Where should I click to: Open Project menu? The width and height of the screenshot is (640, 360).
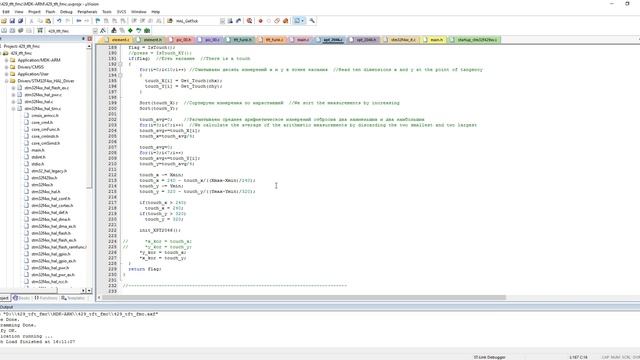(34, 12)
